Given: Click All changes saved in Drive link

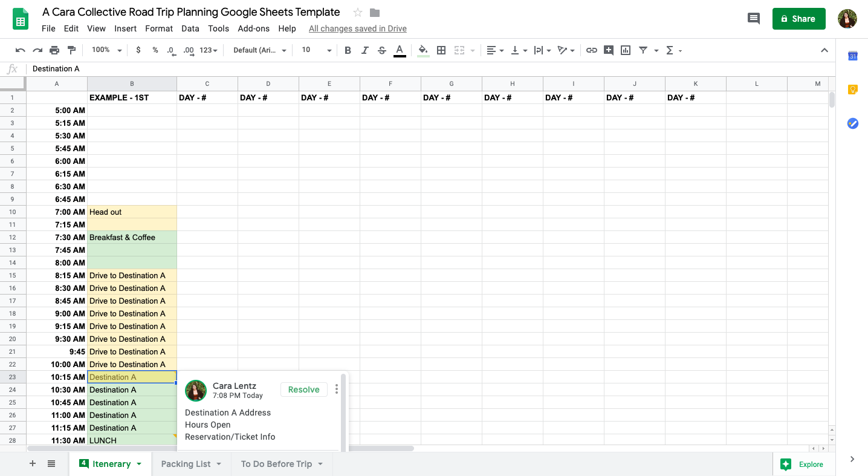Looking at the screenshot, I should [x=357, y=28].
